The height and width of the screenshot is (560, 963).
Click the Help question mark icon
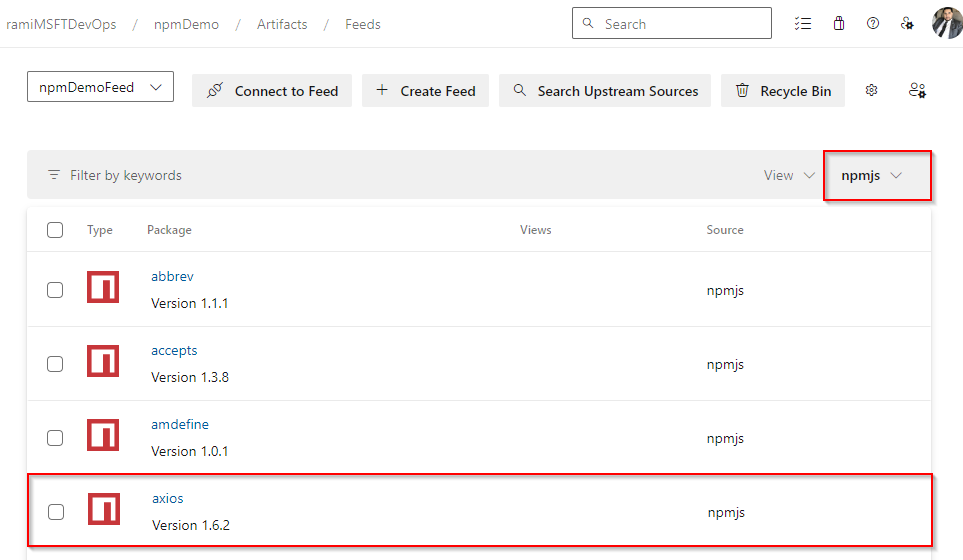coord(873,24)
